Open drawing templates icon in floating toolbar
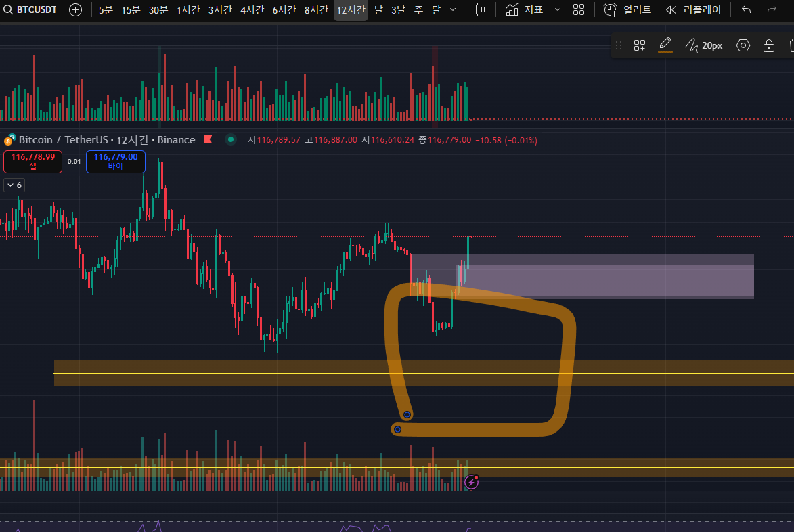 click(x=640, y=45)
